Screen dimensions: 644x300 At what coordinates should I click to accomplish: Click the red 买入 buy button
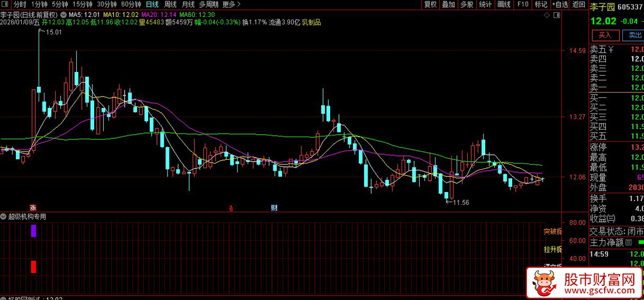tap(605, 35)
